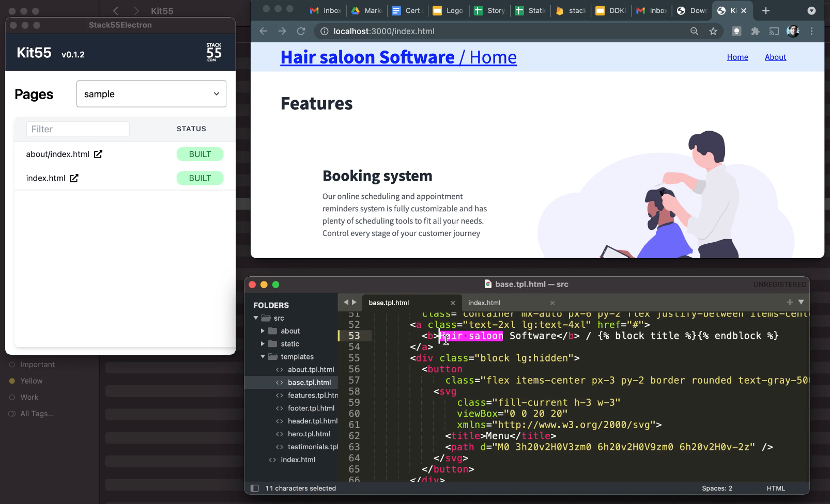This screenshot has height=504, width=830.
Task: Open hero.tpl.html in sidebar
Action: (x=309, y=434)
